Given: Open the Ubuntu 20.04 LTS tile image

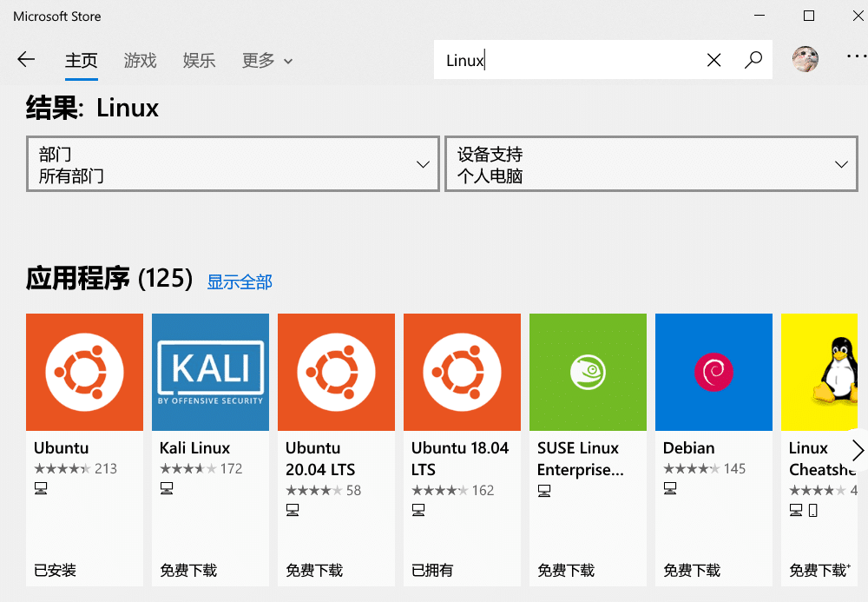Looking at the screenshot, I should coord(336,372).
